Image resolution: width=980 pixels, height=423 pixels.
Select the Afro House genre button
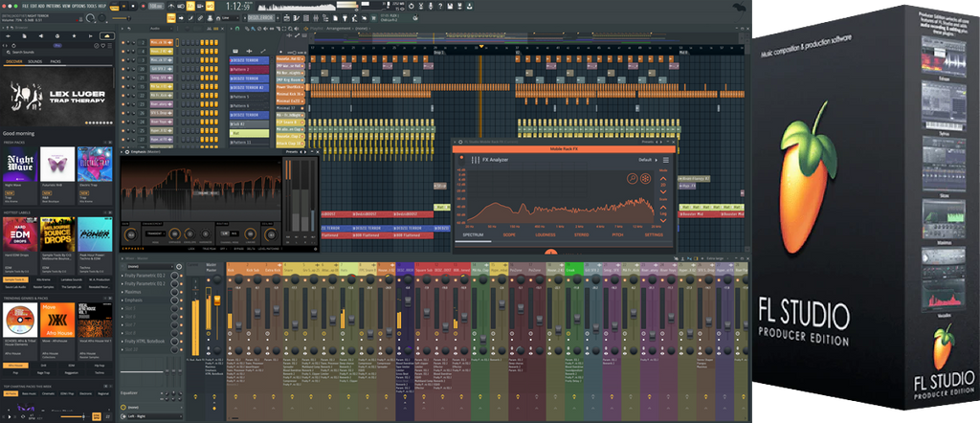tap(15, 365)
